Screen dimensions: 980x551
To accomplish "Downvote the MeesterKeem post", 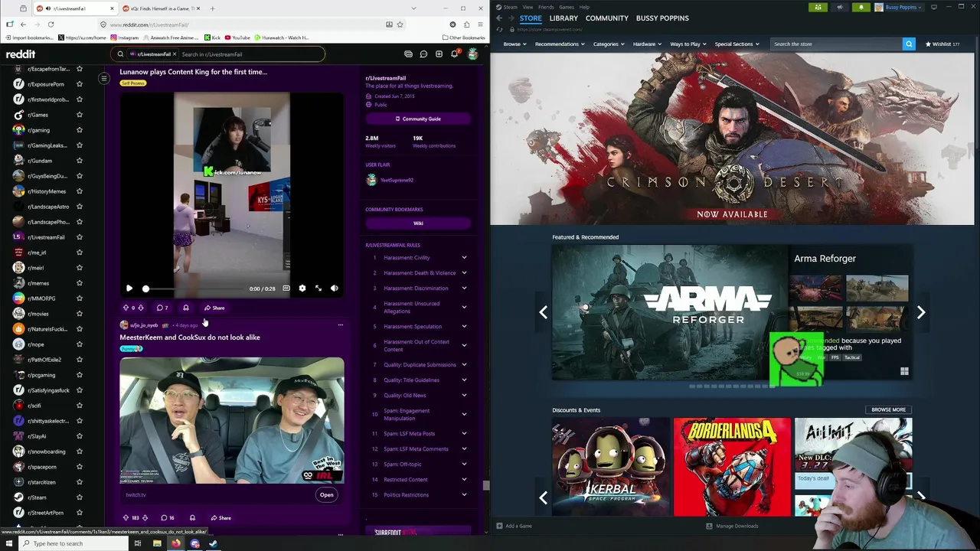I will tap(145, 518).
